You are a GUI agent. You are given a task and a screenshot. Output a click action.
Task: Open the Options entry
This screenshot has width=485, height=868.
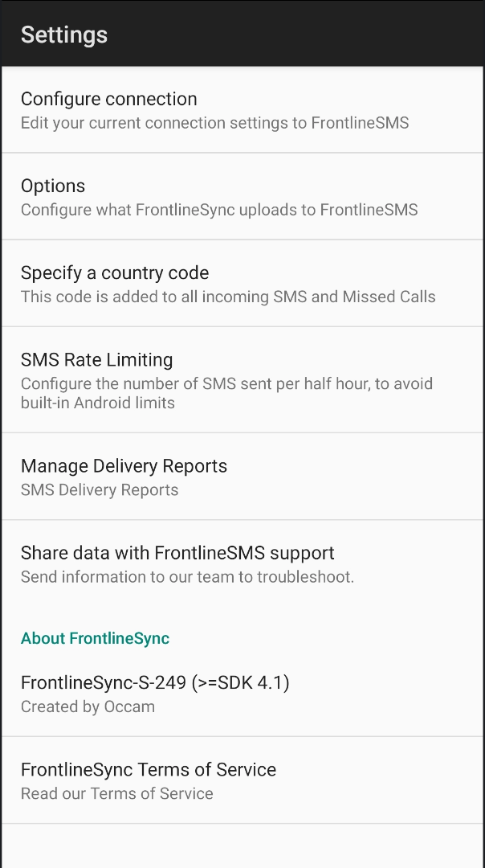53,186
